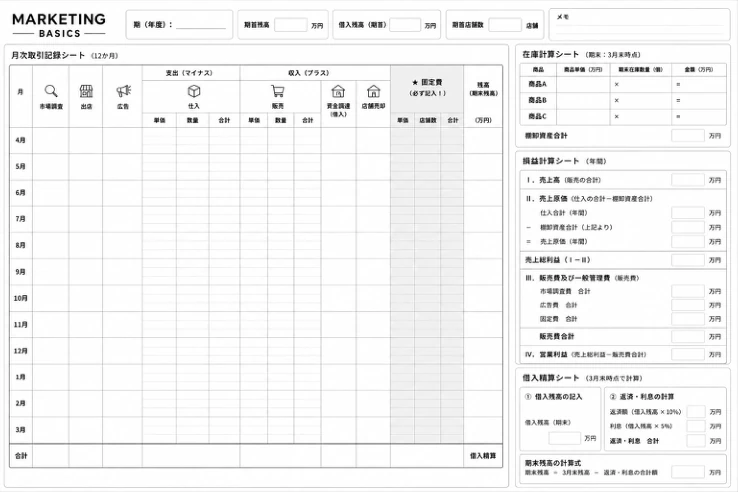Image resolution: width=738 pixels, height=492 pixels.
Task: Click the 月次取引記録シート title
Action: point(48,56)
